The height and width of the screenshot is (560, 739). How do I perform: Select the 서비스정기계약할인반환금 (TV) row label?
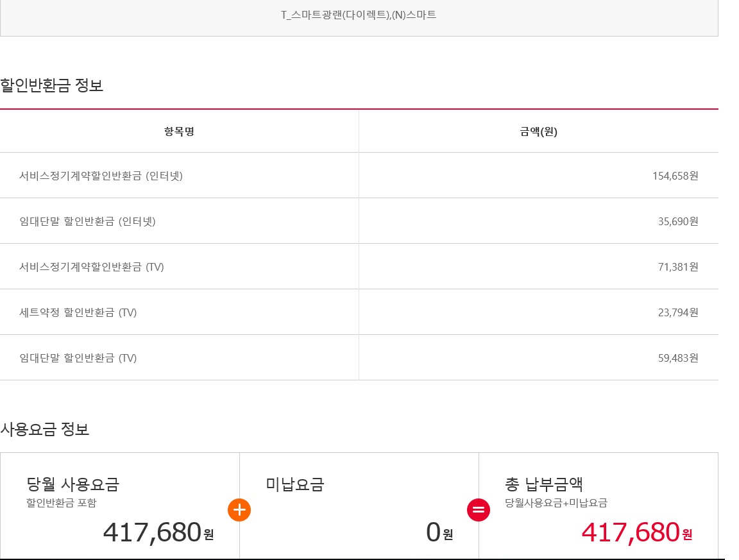92,267
